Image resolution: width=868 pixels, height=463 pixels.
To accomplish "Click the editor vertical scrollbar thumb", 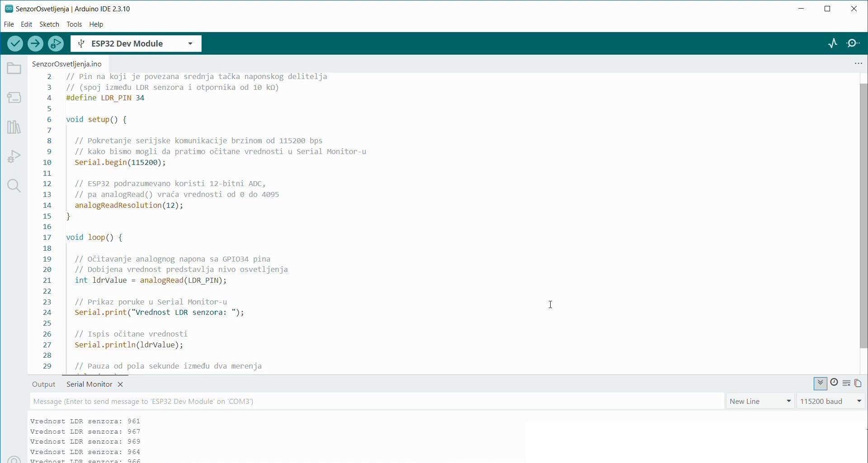I will tap(863, 216).
